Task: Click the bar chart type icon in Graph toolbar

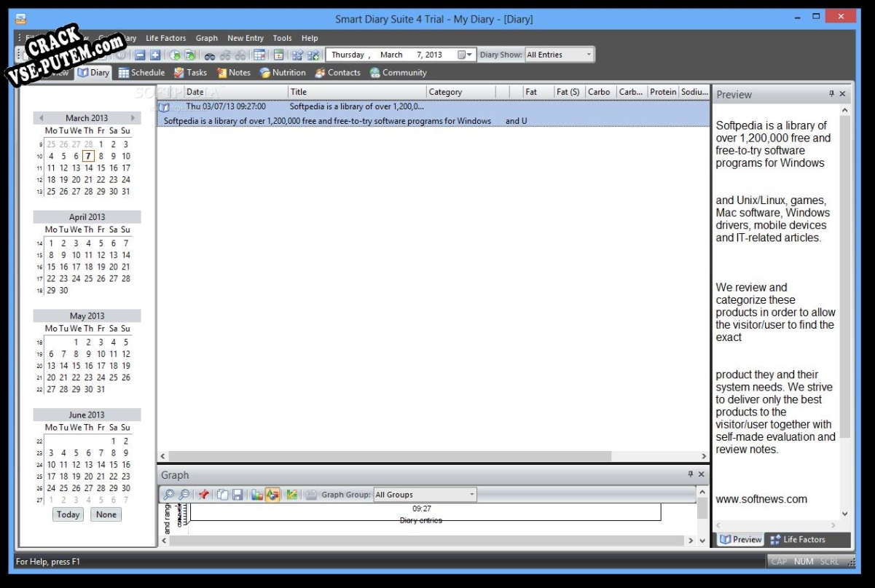Action: pos(257,495)
